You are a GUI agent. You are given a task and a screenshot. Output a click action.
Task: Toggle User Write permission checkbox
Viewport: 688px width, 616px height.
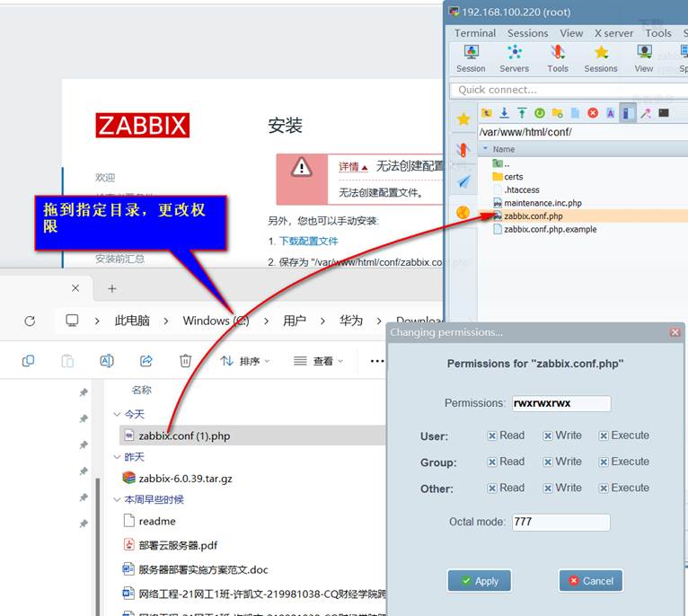[548, 436]
